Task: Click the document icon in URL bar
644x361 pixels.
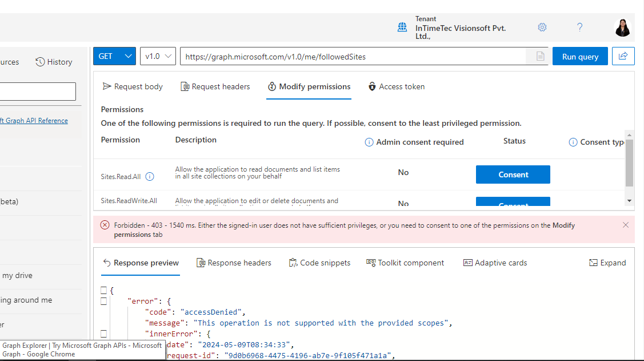Action: point(540,56)
